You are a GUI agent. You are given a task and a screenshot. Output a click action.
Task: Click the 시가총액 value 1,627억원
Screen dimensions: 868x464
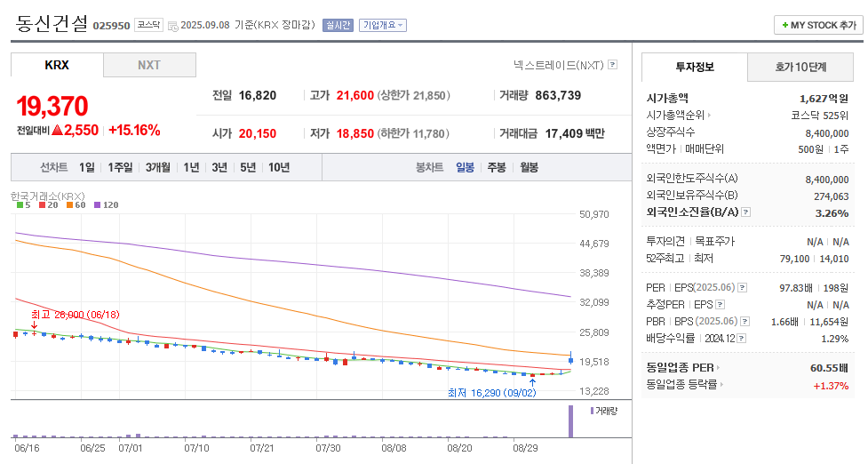(824, 99)
